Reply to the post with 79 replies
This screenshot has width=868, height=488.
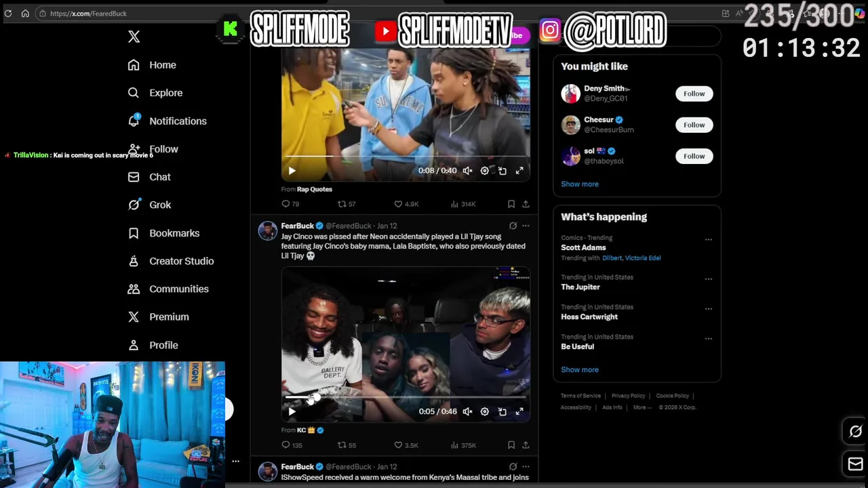coord(290,204)
